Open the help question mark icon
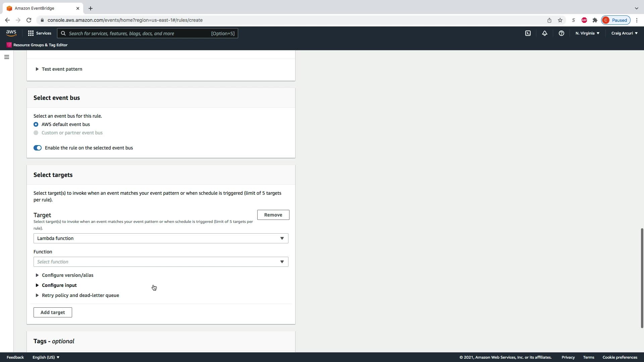This screenshot has width=644, height=362. [x=561, y=33]
